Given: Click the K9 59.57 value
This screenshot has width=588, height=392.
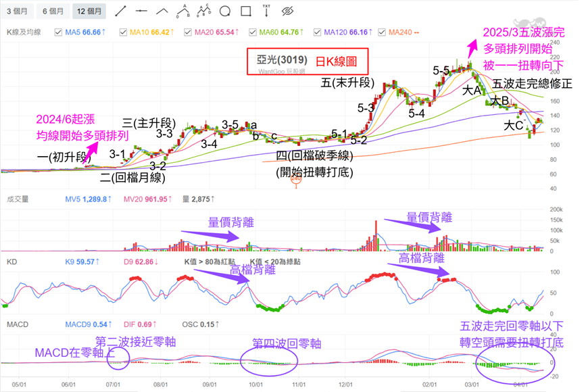Looking at the screenshot, I should point(82,262).
